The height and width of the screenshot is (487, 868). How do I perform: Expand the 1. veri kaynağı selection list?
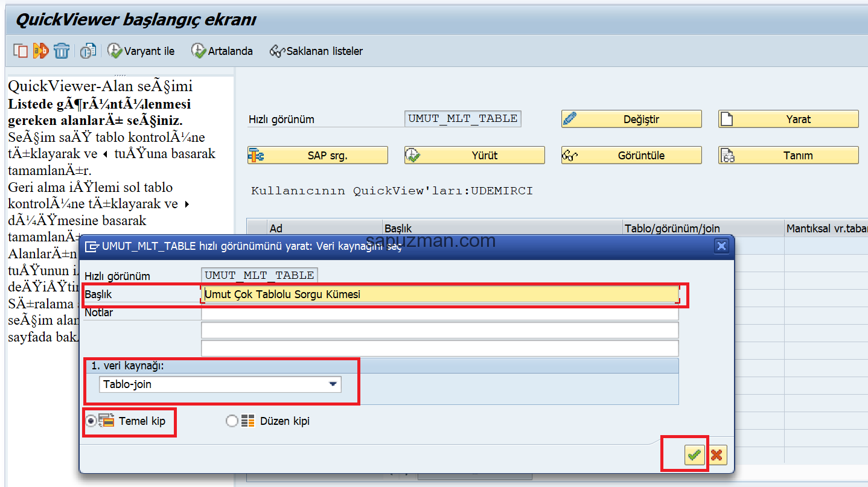(x=332, y=384)
